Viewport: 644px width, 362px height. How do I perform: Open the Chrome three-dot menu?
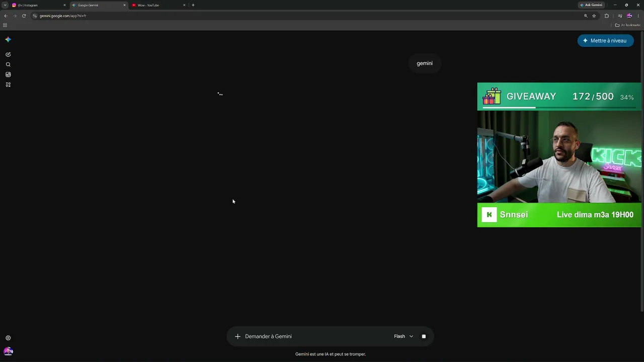click(x=638, y=16)
